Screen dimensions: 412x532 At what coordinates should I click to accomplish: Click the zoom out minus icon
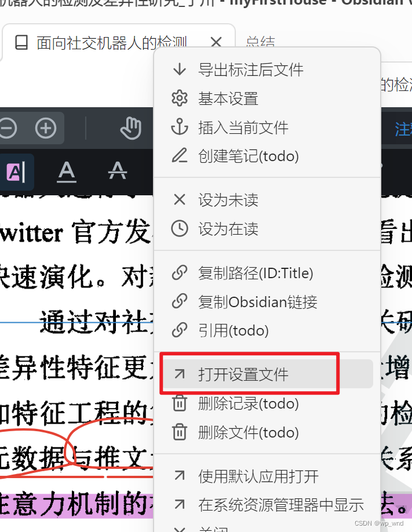7,128
